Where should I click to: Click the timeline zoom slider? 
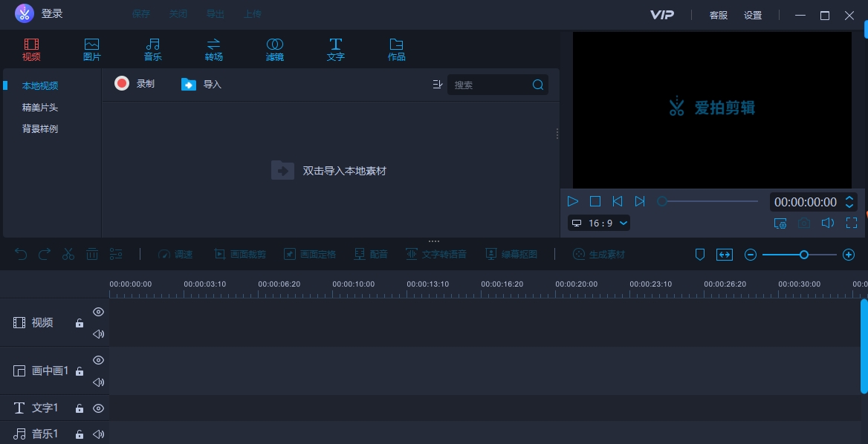(800, 255)
